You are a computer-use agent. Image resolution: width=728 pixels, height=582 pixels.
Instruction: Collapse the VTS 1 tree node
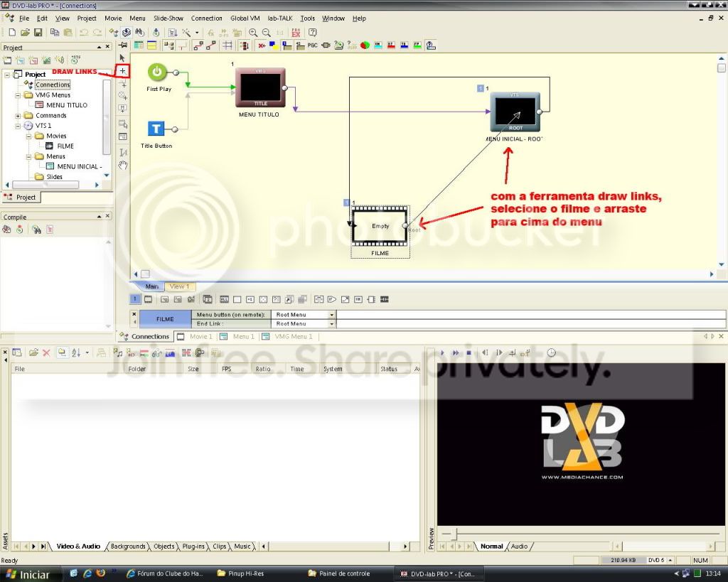(18, 124)
